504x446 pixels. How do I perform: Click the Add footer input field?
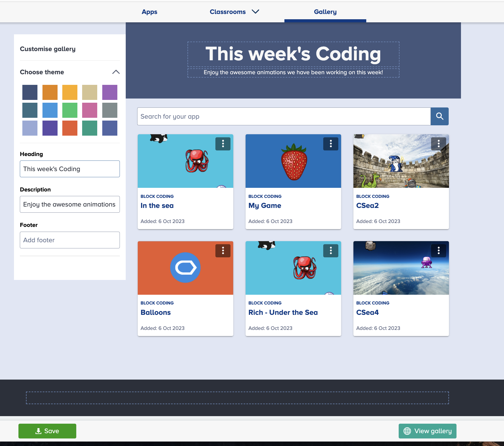(70, 240)
